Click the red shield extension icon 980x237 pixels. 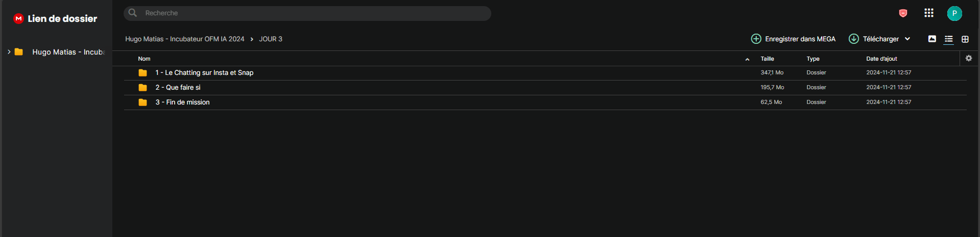click(903, 13)
